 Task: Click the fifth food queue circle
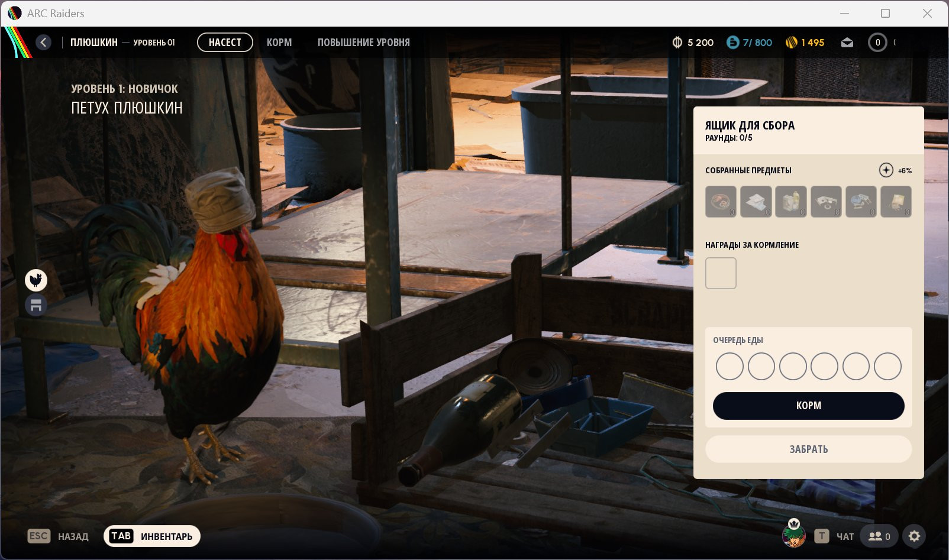856,366
